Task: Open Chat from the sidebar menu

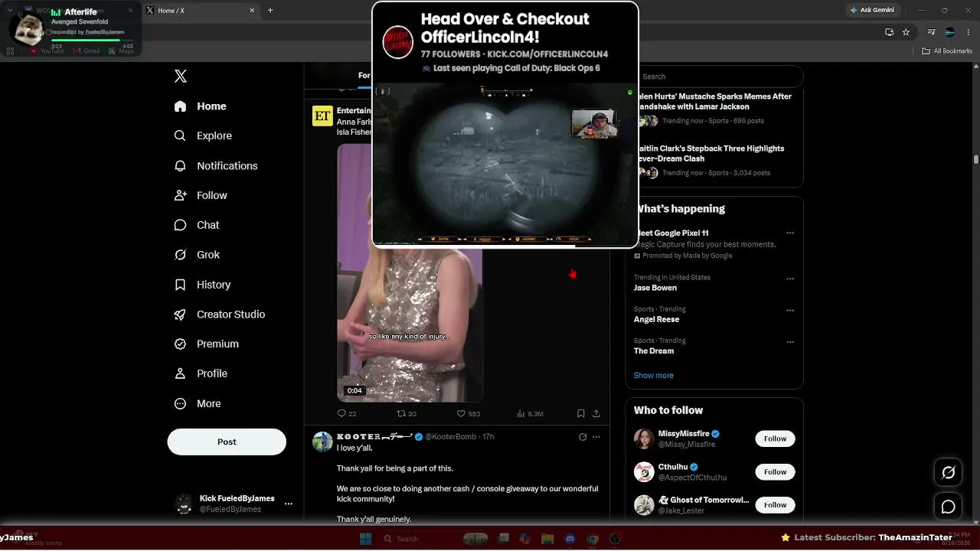Action: click(197, 225)
